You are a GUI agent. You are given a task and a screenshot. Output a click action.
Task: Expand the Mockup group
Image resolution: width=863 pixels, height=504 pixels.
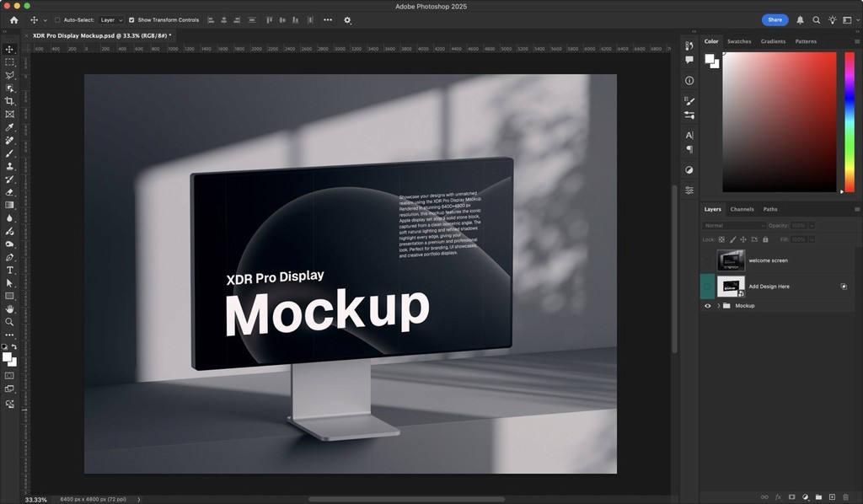pyautogui.click(x=717, y=305)
